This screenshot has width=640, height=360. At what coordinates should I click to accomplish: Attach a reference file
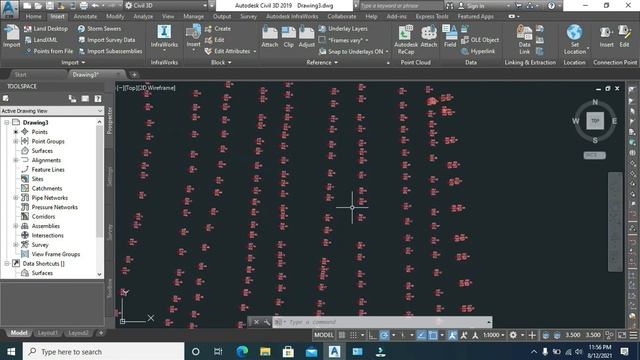pyautogui.click(x=270, y=37)
